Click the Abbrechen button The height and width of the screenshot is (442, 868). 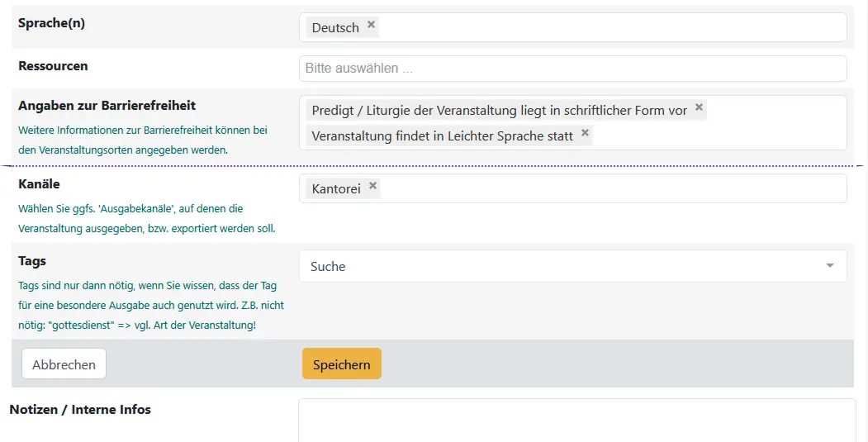pyautogui.click(x=64, y=364)
